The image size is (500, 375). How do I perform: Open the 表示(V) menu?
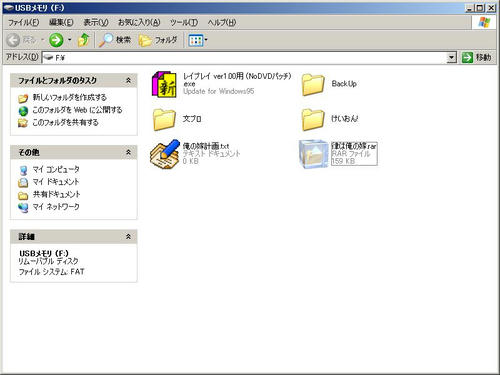(96, 22)
